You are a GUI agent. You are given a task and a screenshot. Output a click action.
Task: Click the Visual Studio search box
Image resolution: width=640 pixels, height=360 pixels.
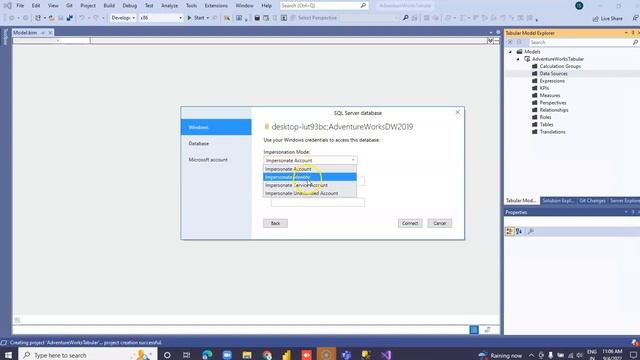pyautogui.click(x=324, y=6)
